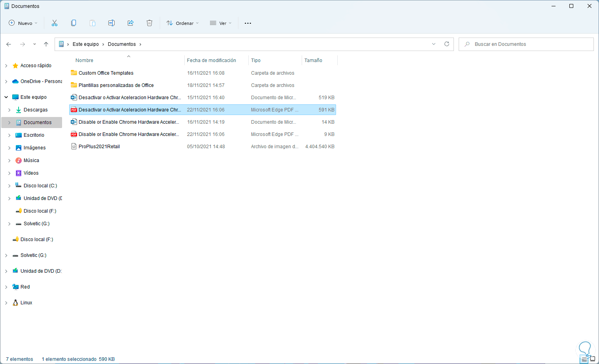Collapse the Este equipo tree node
The image size is (599, 364).
(6, 97)
